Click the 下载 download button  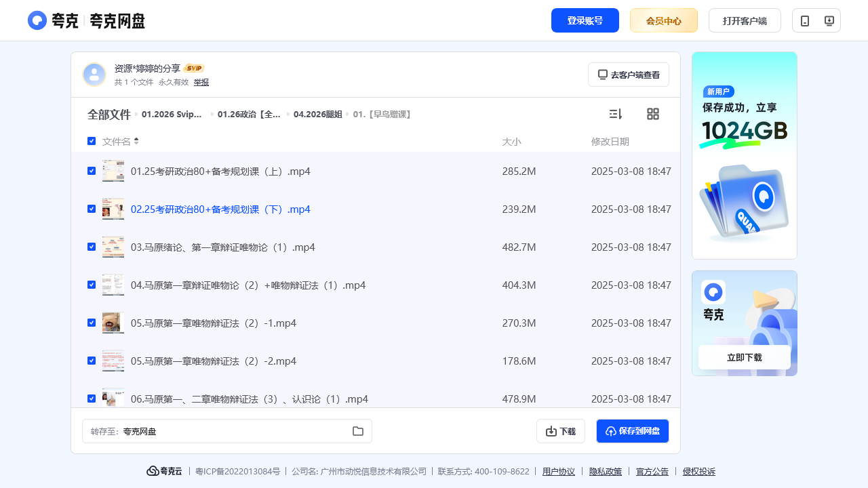click(561, 431)
